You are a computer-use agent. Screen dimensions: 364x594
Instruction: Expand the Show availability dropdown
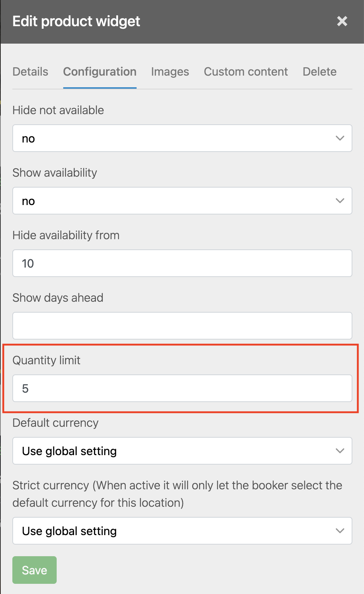click(182, 201)
